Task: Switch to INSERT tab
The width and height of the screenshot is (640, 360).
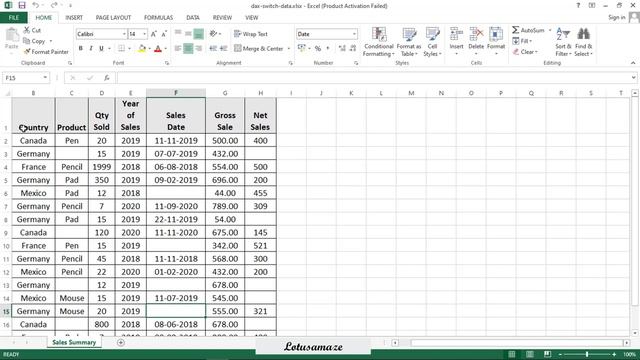Action: point(74,18)
